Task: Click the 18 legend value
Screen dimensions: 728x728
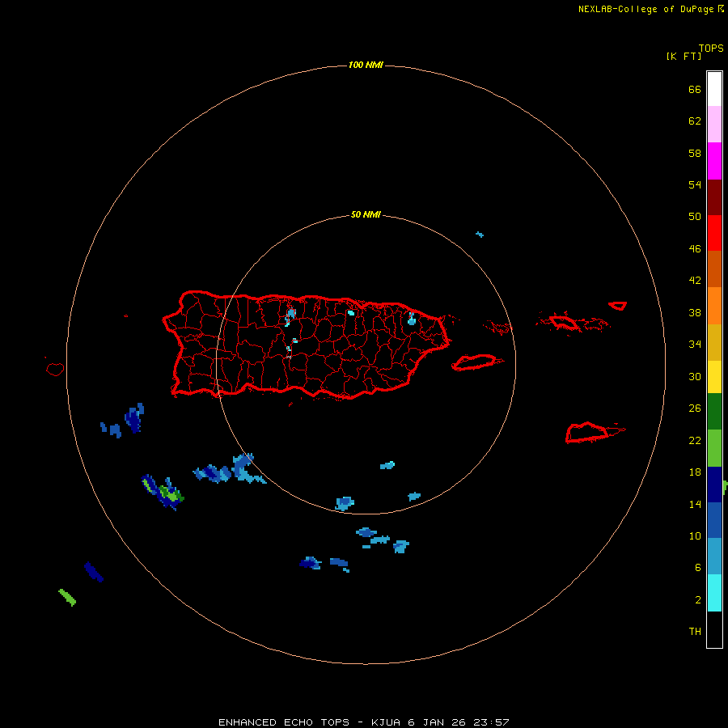Action: point(695,472)
